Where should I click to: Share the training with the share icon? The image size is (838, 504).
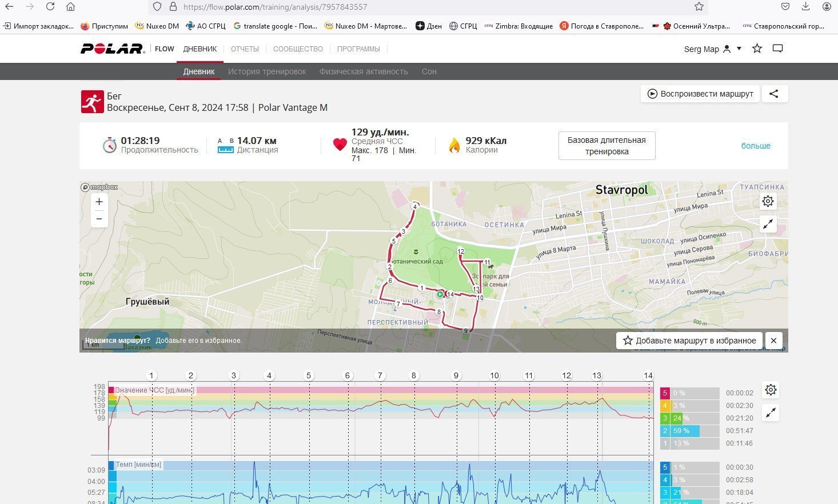click(x=774, y=94)
